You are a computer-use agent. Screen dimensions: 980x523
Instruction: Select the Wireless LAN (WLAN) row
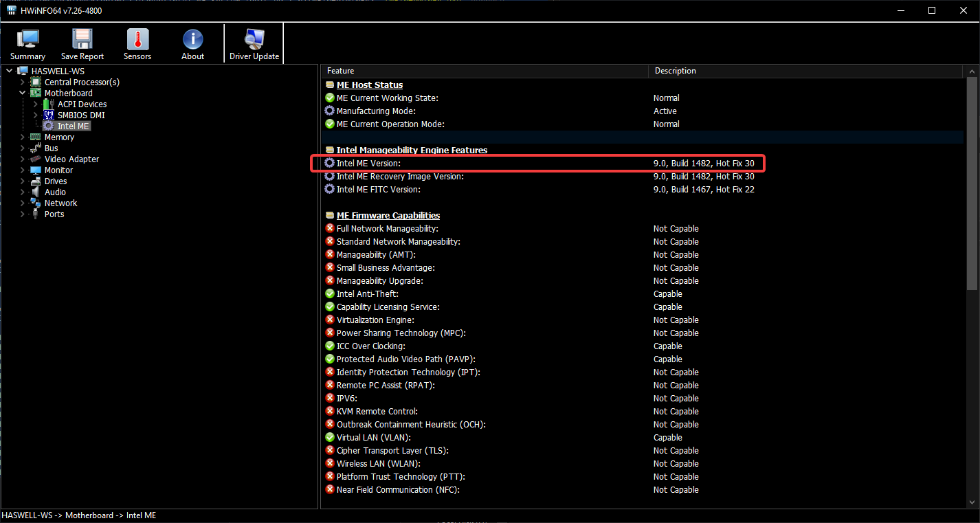tap(643, 463)
